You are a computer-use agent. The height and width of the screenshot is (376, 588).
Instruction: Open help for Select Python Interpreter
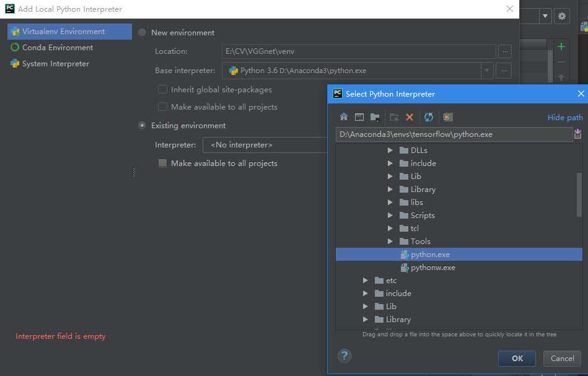(344, 356)
